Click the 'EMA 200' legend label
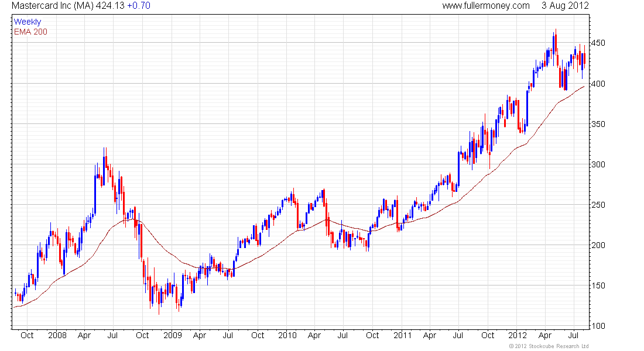Viewport: 644px width, 351px height. point(30,32)
